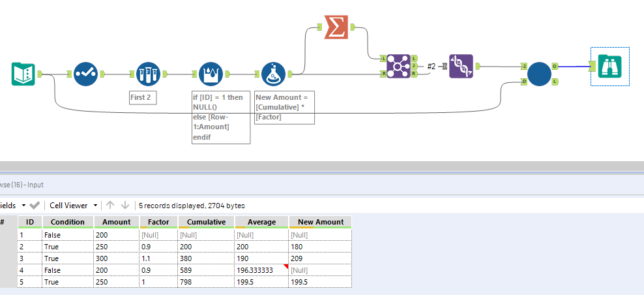Click the '1.1' Factor cell
644x295 pixels.
coord(158,258)
